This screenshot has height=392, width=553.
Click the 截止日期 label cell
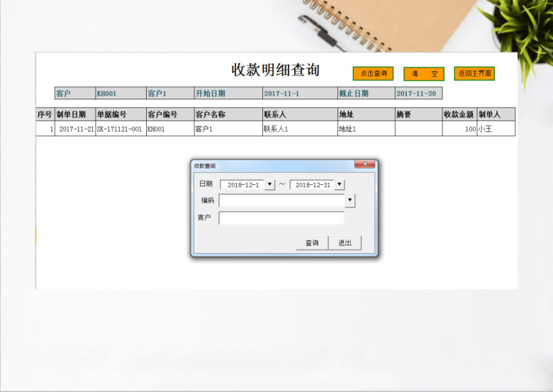[x=366, y=93]
